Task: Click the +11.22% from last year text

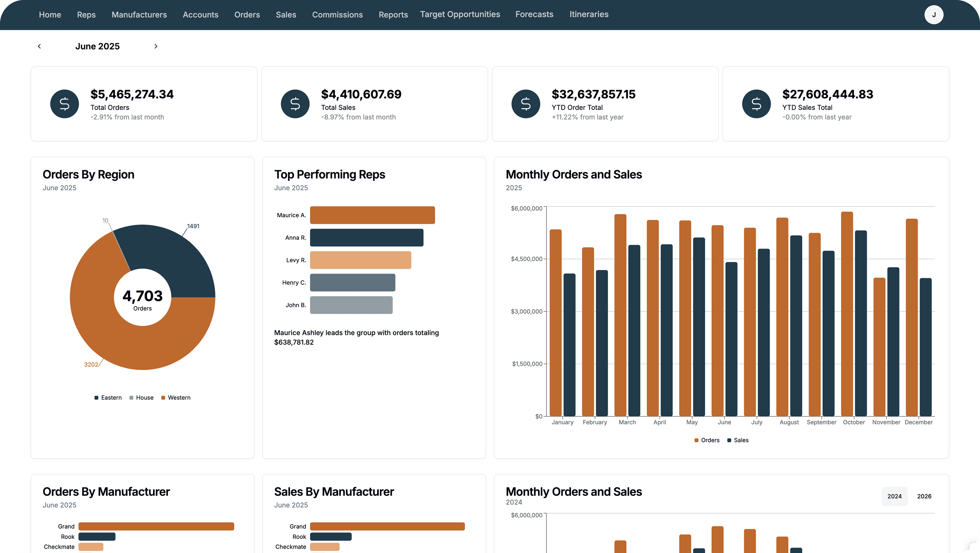Action: tap(587, 117)
